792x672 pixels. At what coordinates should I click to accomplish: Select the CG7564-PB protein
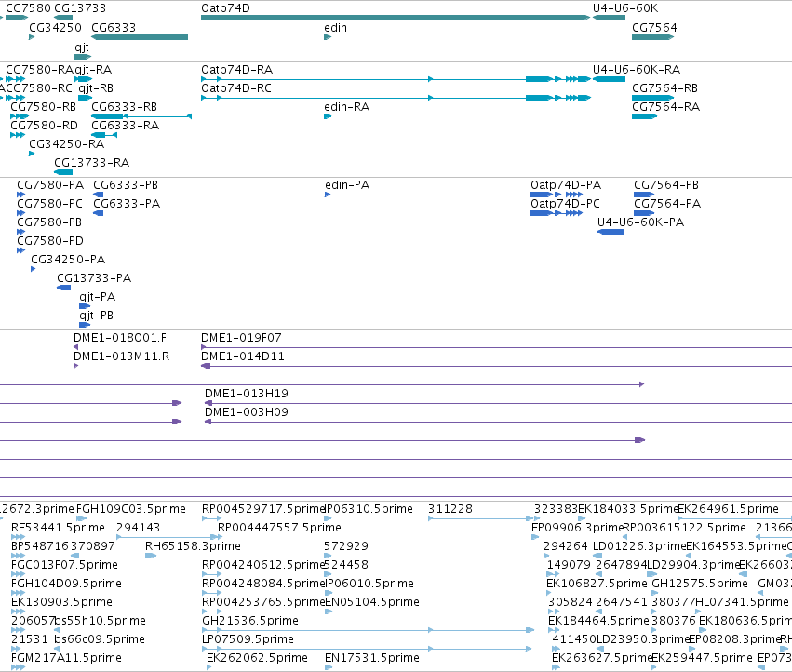(644, 195)
